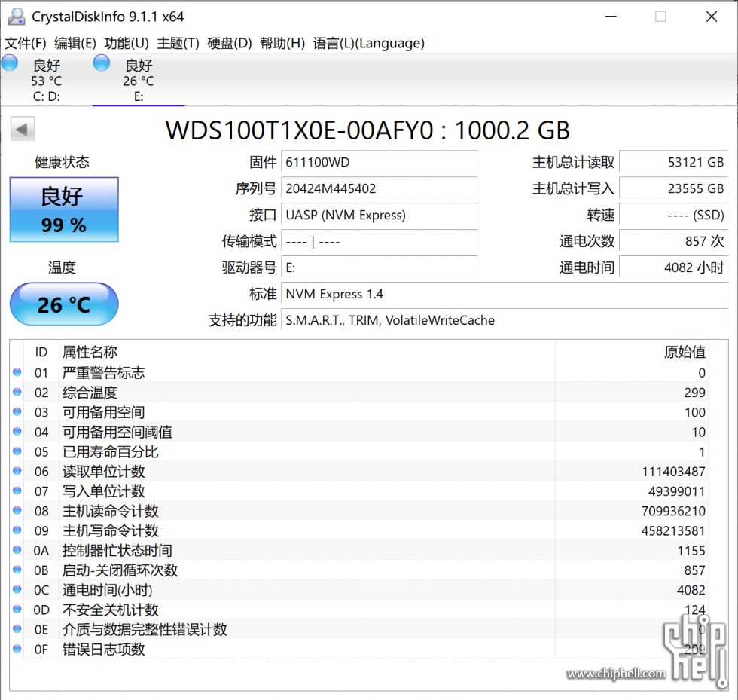The image size is (738, 700).
Task: Click the raw value 458213581
Action: tap(673, 531)
